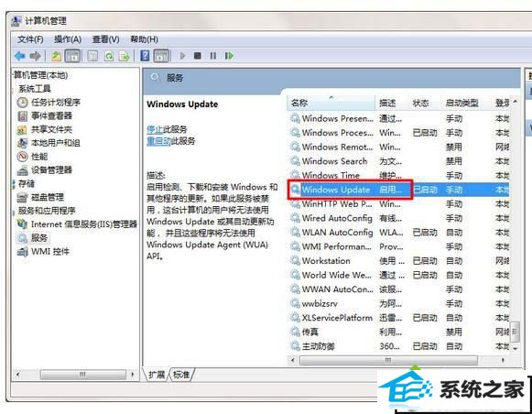The height and width of the screenshot is (414, 532).
Task: Click the Refresh toolbar icon
Action: 109,56
